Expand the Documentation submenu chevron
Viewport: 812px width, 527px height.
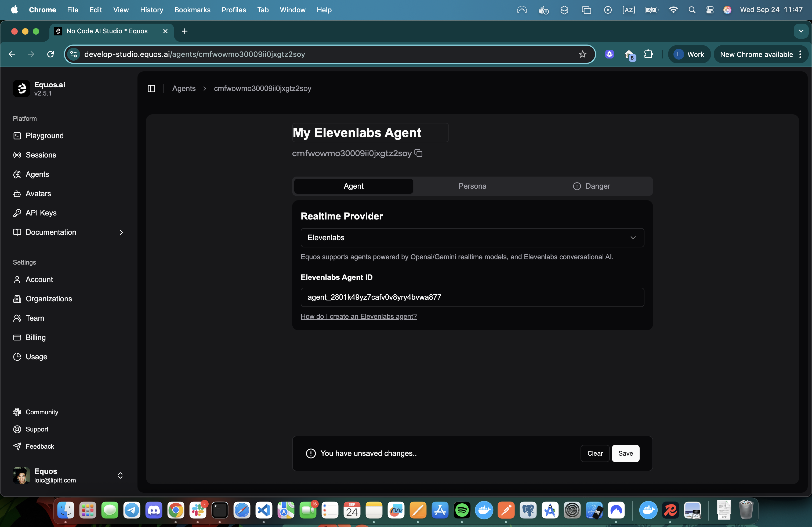coord(121,232)
